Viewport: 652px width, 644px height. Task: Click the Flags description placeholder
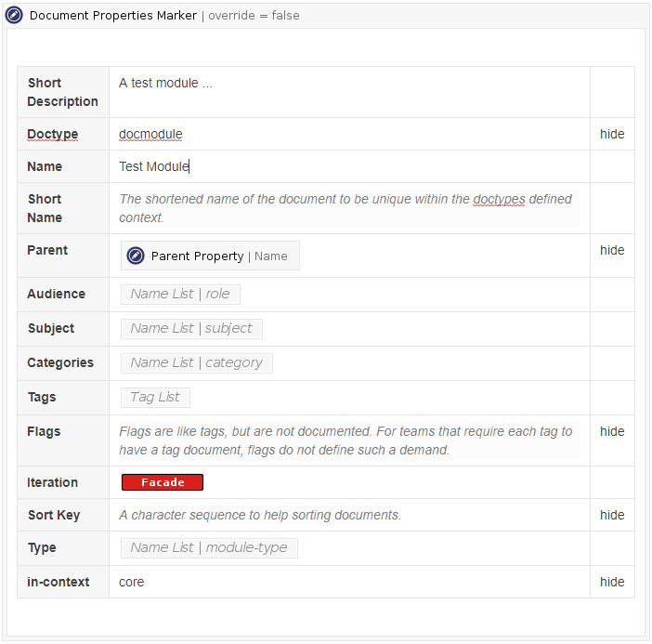[346, 440]
